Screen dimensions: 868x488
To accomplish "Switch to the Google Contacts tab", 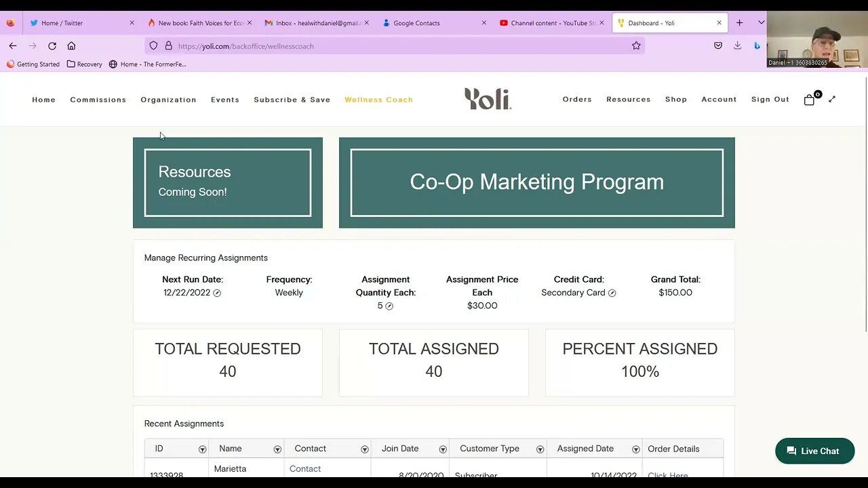I will (x=434, y=22).
